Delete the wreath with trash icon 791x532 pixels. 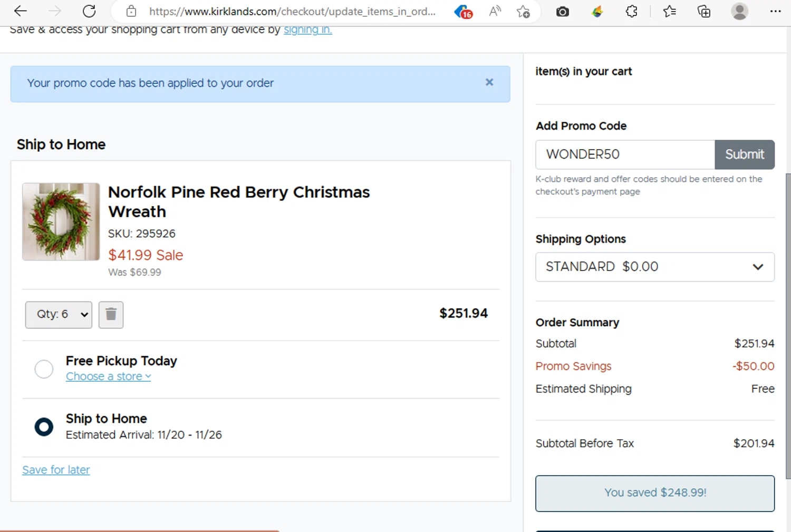coord(111,315)
